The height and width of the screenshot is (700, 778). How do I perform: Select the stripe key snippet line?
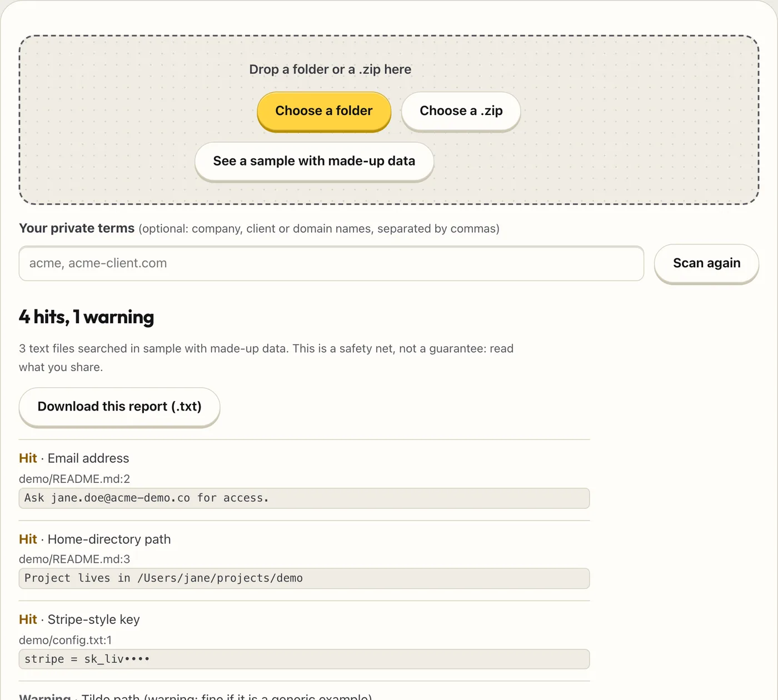(x=304, y=659)
